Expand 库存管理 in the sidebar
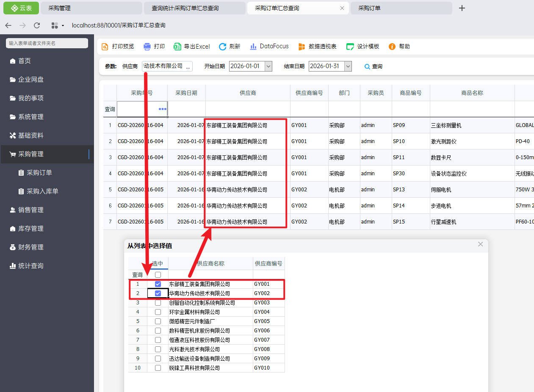534x392 pixels. pos(47,229)
